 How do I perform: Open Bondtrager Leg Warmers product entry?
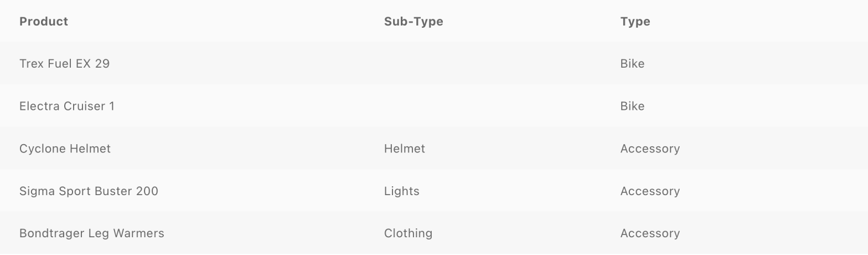92,233
